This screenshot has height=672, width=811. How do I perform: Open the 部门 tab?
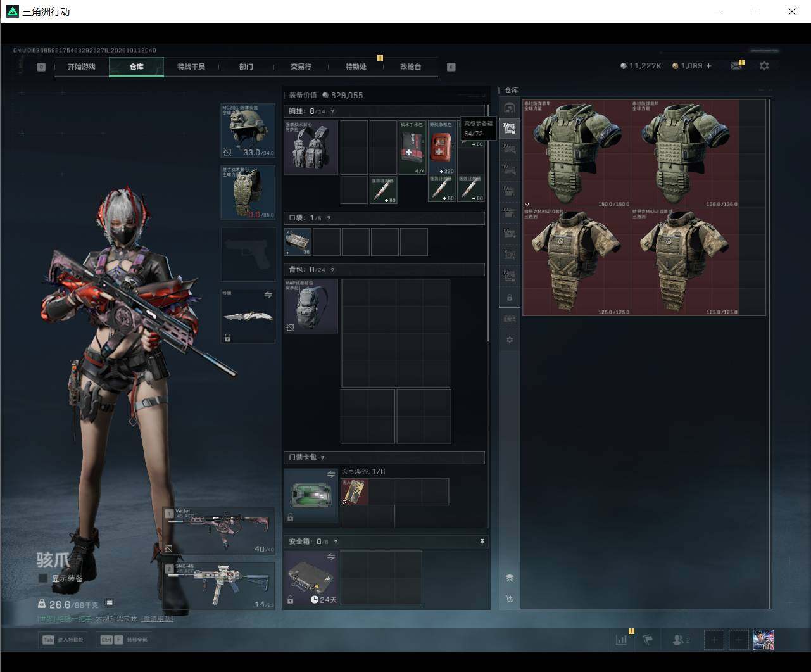coord(246,67)
